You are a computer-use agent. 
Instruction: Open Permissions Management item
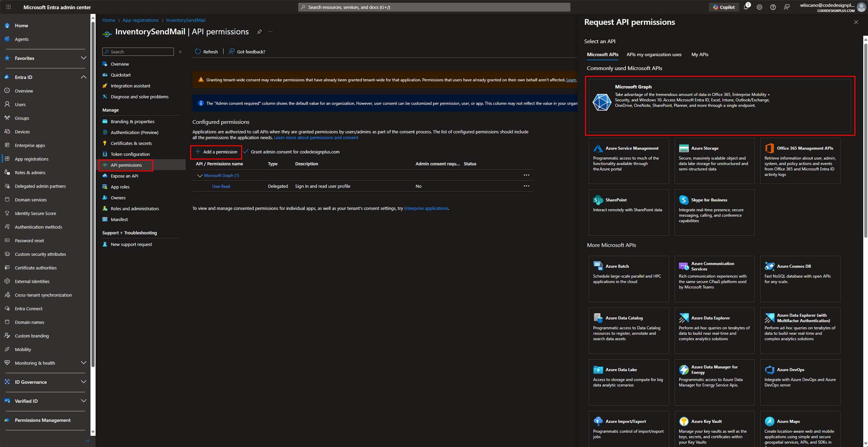(43, 420)
